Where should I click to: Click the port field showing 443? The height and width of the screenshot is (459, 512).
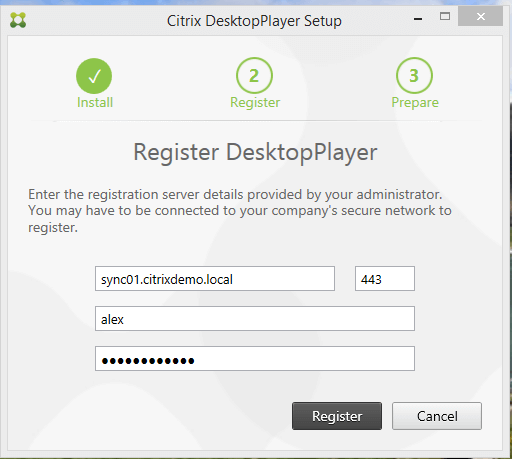pyautogui.click(x=385, y=279)
